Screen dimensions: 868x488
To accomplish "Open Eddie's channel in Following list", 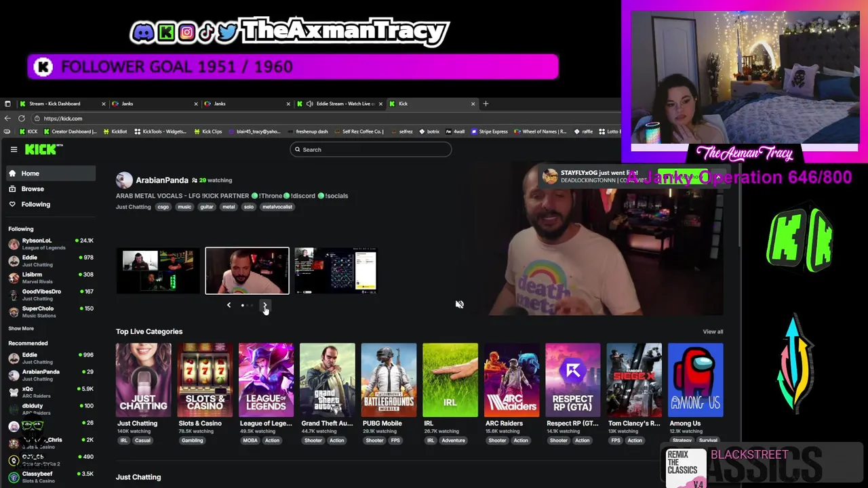I will (50, 261).
